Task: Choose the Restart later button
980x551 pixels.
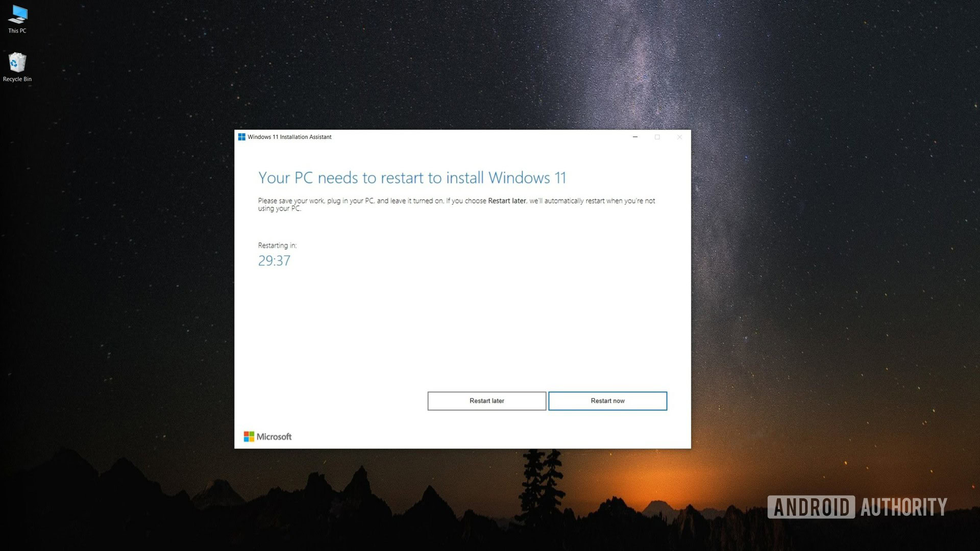Action: [486, 401]
